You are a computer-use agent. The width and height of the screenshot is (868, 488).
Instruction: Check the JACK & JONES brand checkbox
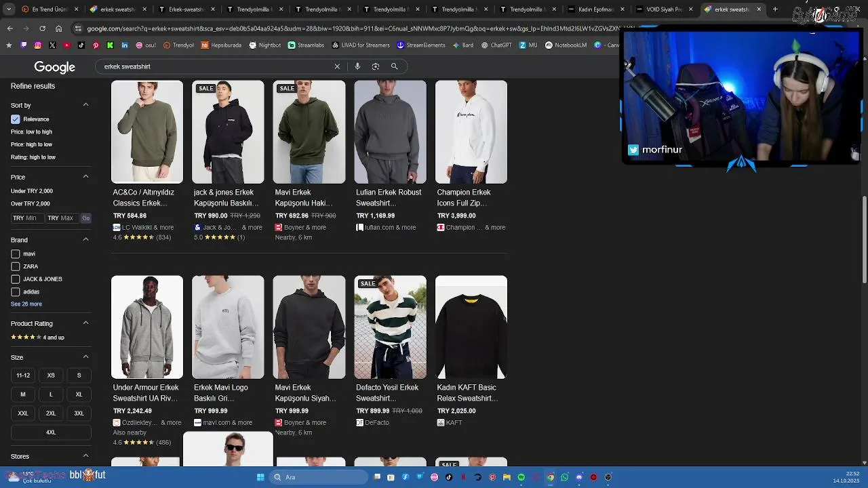(16, 279)
